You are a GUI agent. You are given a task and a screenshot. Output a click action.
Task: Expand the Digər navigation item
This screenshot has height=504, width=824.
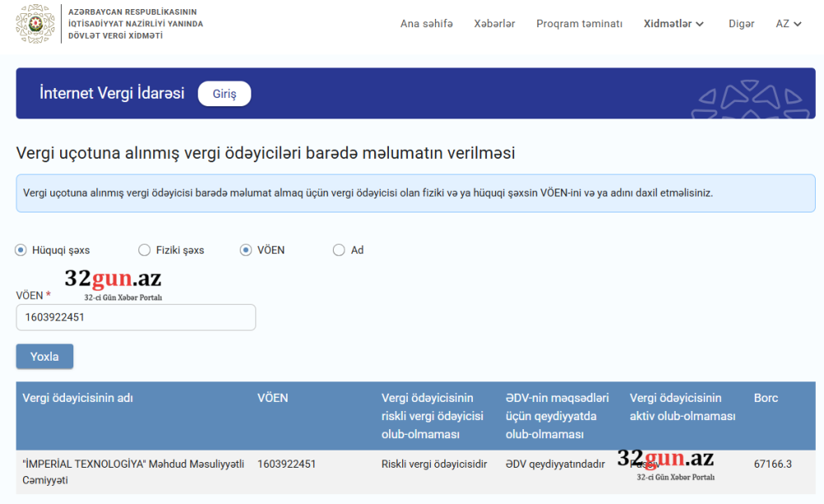point(742,24)
